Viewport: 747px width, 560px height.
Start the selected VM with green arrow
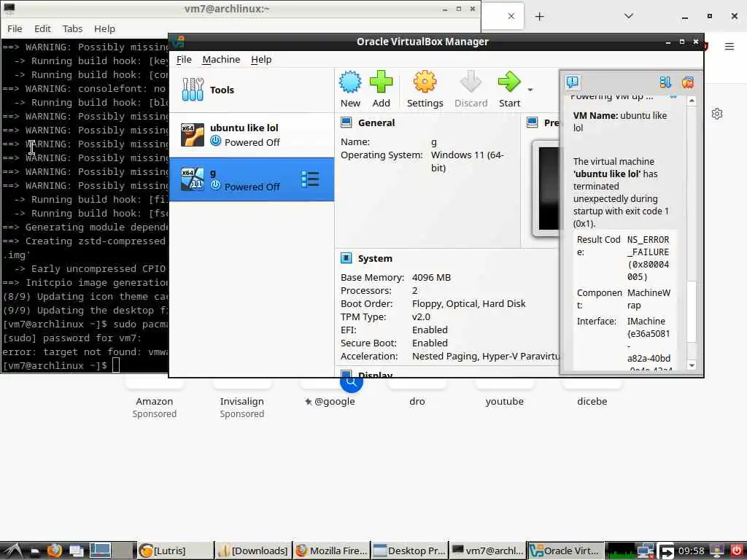pyautogui.click(x=509, y=82)
